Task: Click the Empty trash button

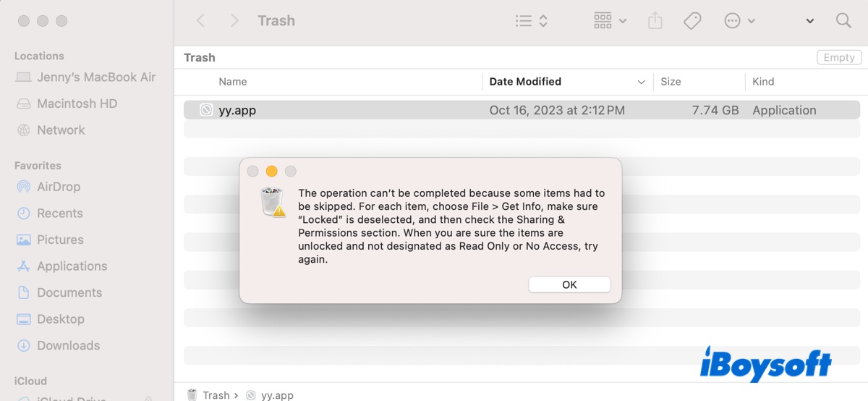Action: [x=839, y=58]
